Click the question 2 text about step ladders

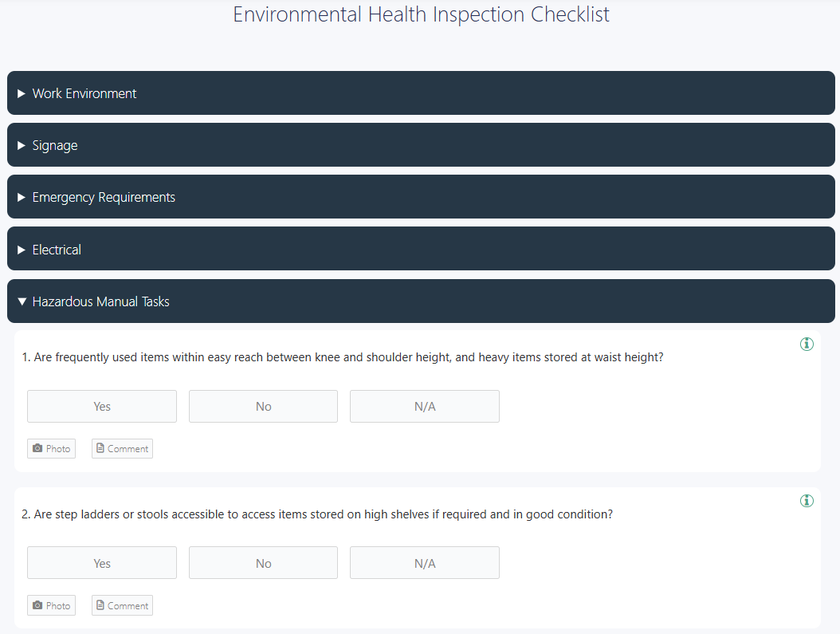click(x=317, y=514)
